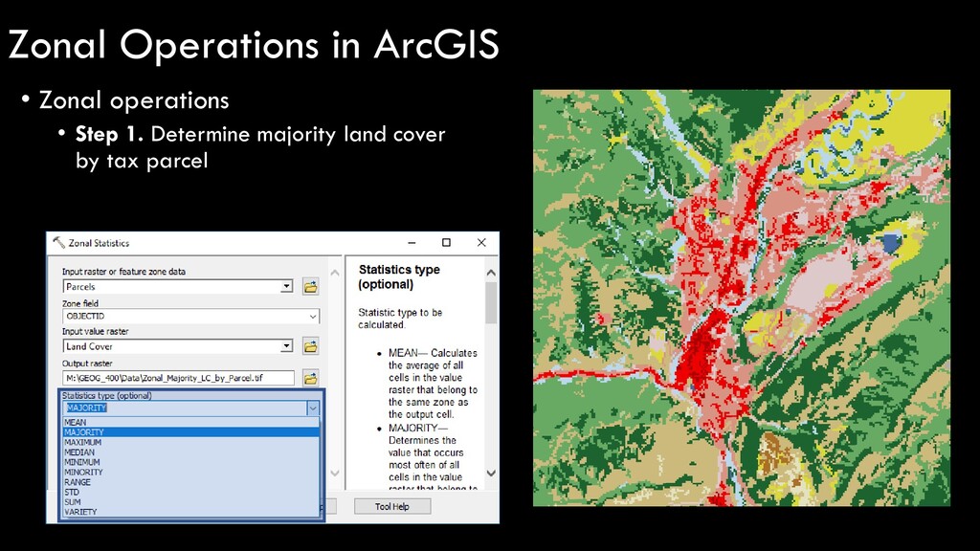Viewport: 980px width, 551px height.
Task: Minimize the Zonal Statistics window
Action: (412, 242)
